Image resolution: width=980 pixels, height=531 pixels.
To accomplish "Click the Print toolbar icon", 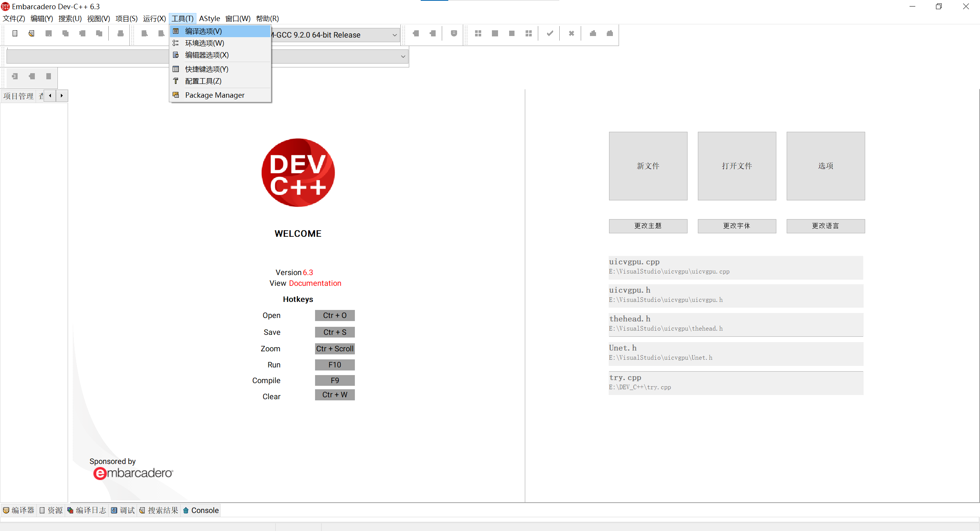I will (x=121, y=33).
